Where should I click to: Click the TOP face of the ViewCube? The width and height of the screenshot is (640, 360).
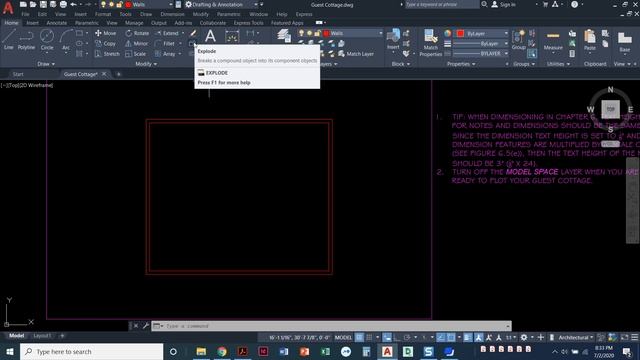[610, 109]
